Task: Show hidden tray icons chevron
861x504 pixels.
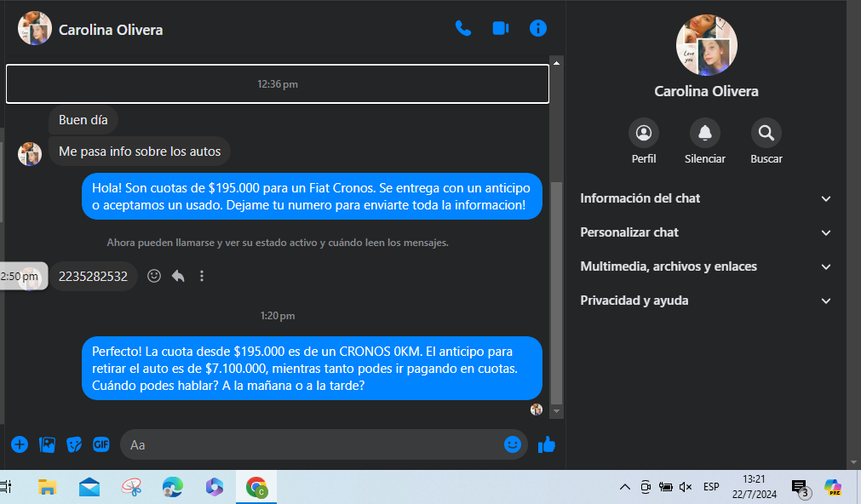Action: (624, 487)
